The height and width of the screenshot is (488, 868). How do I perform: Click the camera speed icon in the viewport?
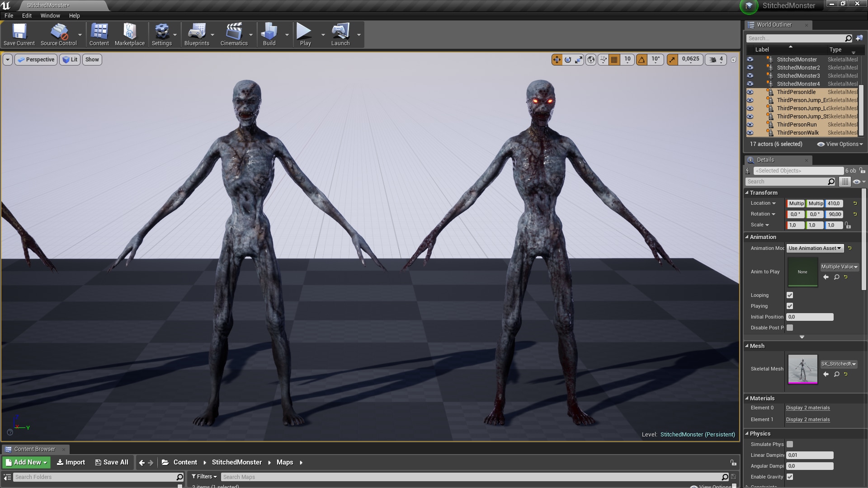(x=713, y=60)
